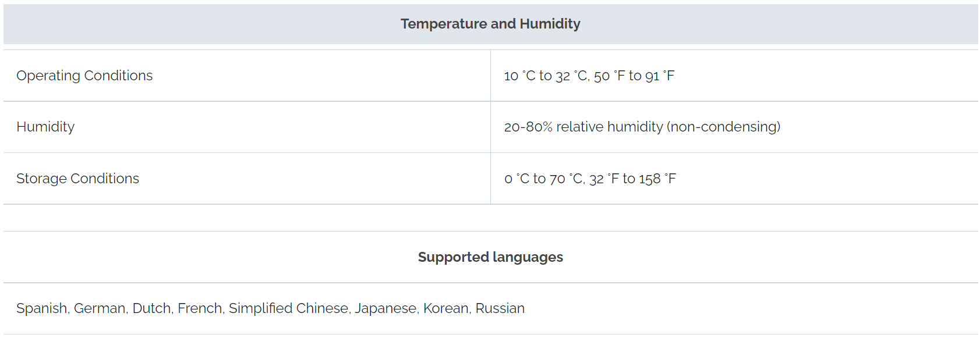This screenshot has width=980, height=338.
Task: Select the Humidity row label
Action: 45,127
